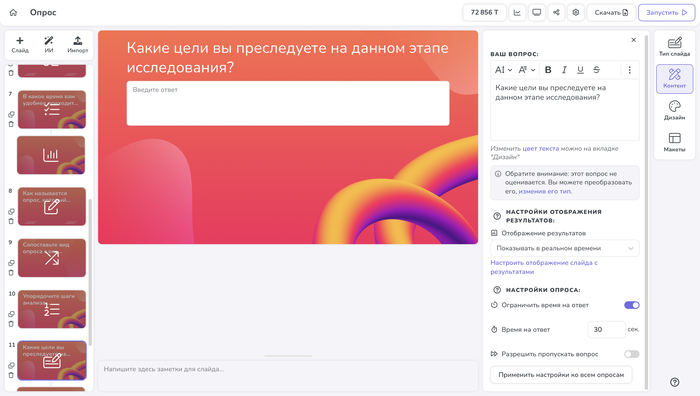Viewport: 700px width, 396px height.
Task: Click the question text editor
Action: [x=565, y=110]
